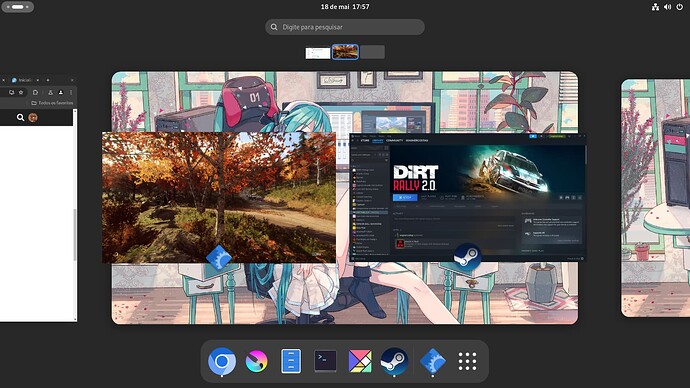690x388 pixels.
Task: Launch the Terminal from the dock
Action: point(326,361)
